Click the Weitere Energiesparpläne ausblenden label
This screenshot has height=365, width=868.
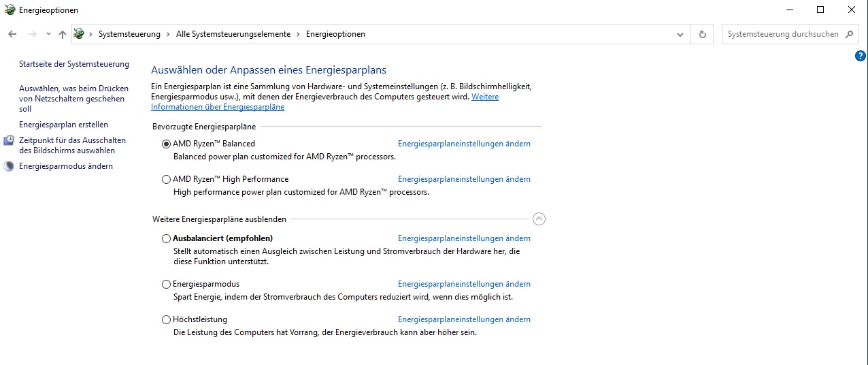(x=219, y=219)
